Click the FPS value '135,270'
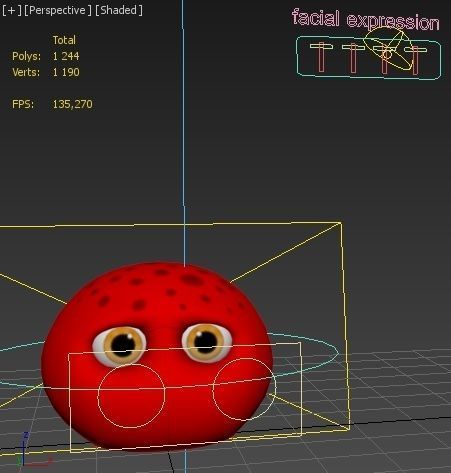This screenshot has width=451, height=473. click(72, 104)
